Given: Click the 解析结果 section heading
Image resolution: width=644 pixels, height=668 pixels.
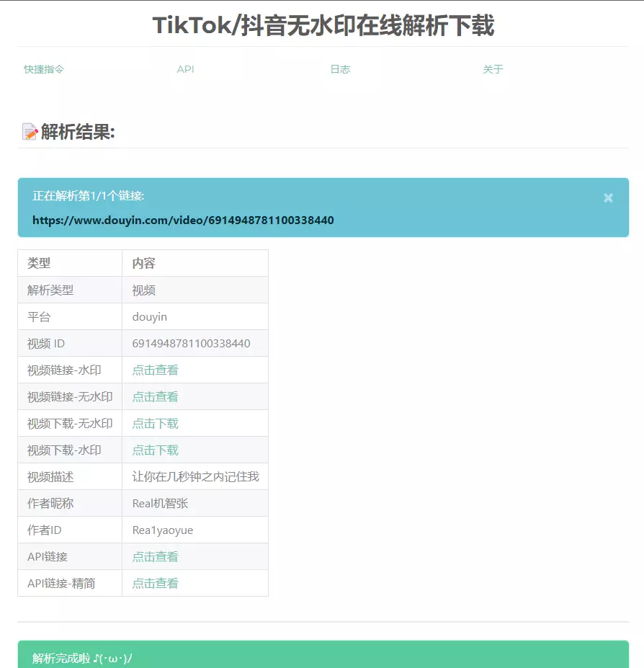Looking at the screenshot, I should pyautogui.click(x=78, y=132).
